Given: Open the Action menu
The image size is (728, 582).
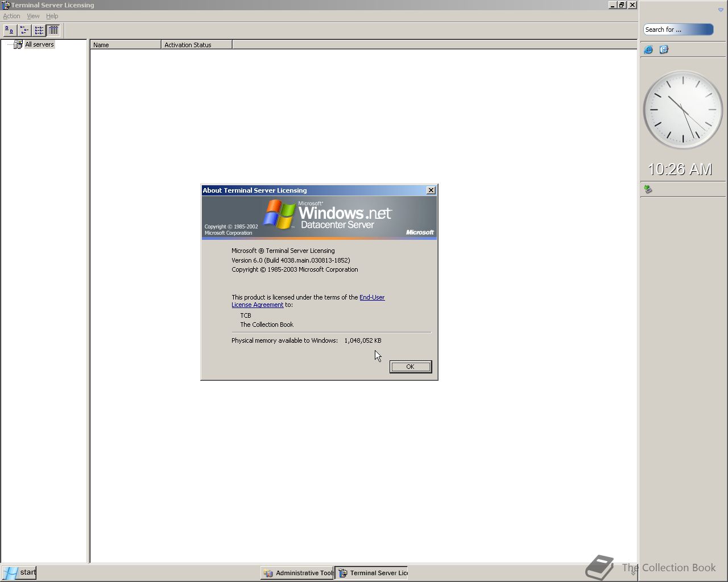Looking at the screenshot, I should (11, 16).
